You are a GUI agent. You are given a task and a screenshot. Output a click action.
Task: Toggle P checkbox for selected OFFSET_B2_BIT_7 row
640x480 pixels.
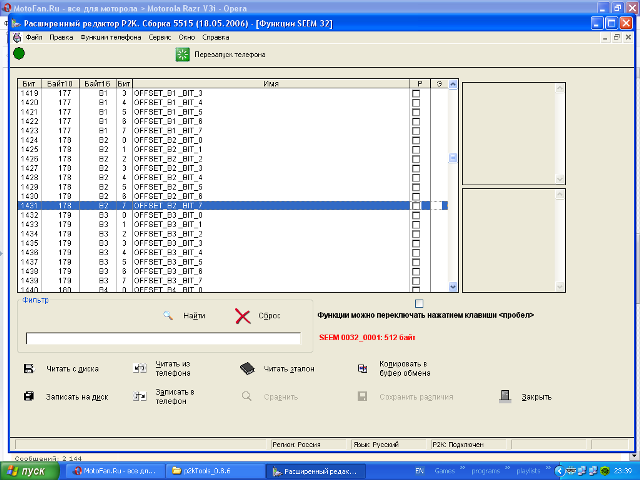(x=416, y=206)
